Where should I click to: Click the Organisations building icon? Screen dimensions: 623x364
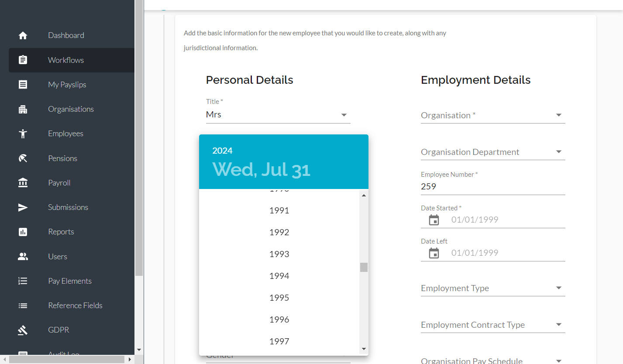coord(23,109)
